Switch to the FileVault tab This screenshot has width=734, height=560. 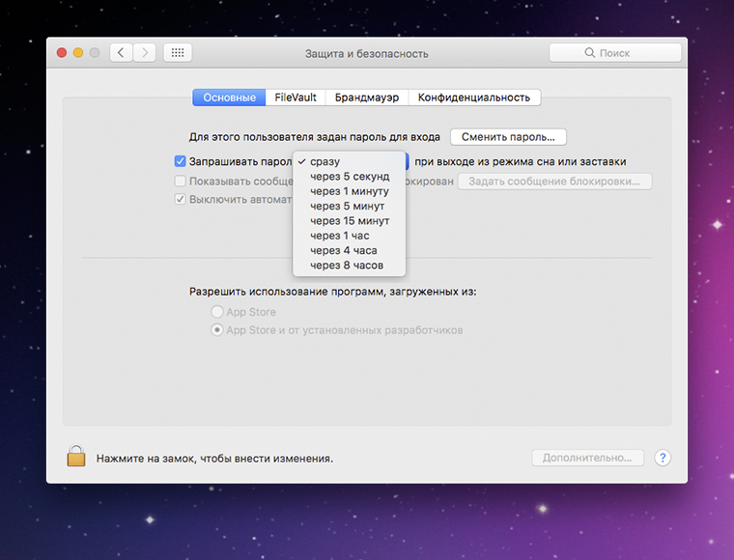tap(296, 98)
